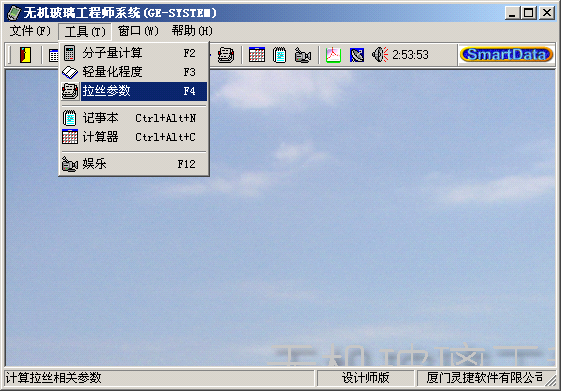Open the notepad toolbar icon
Viewport: 561px width, 391px height.
[x=279, y=55]
